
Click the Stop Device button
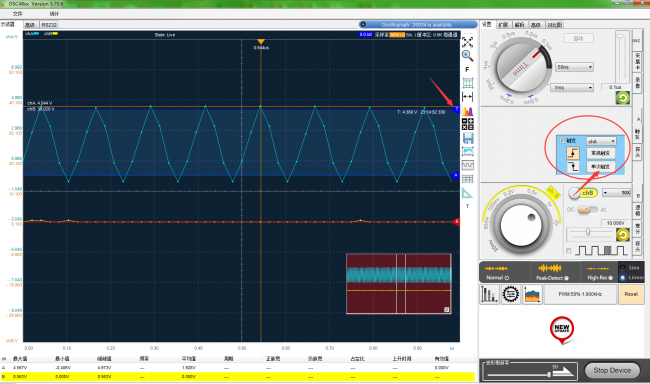tap(612, 370)
